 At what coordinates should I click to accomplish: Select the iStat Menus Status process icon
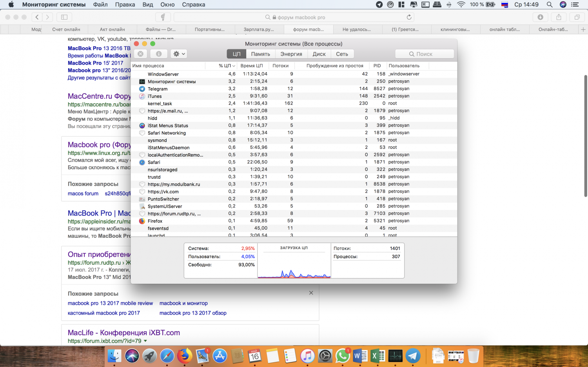point(142,126)
